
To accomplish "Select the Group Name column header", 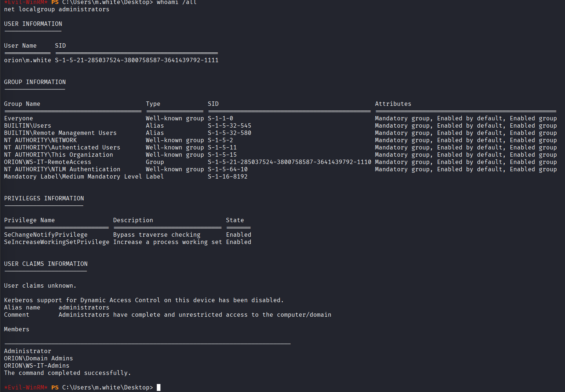I will tap(22, 104).
